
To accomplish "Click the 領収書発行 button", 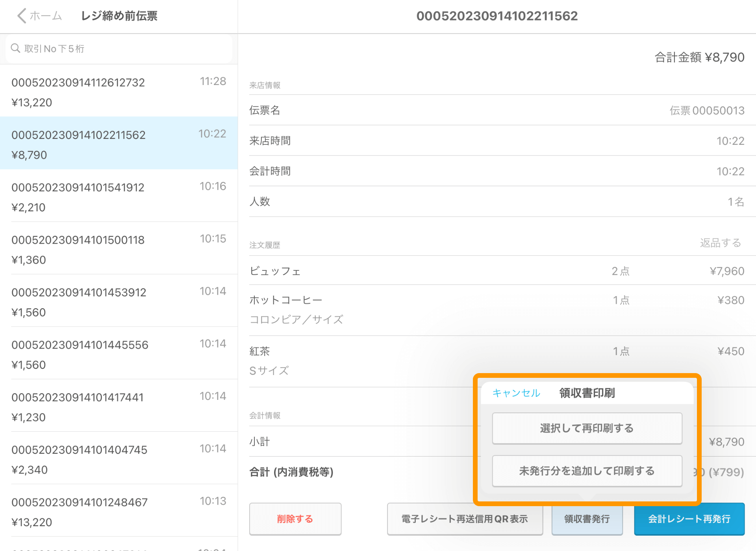I will click(587, 519).
